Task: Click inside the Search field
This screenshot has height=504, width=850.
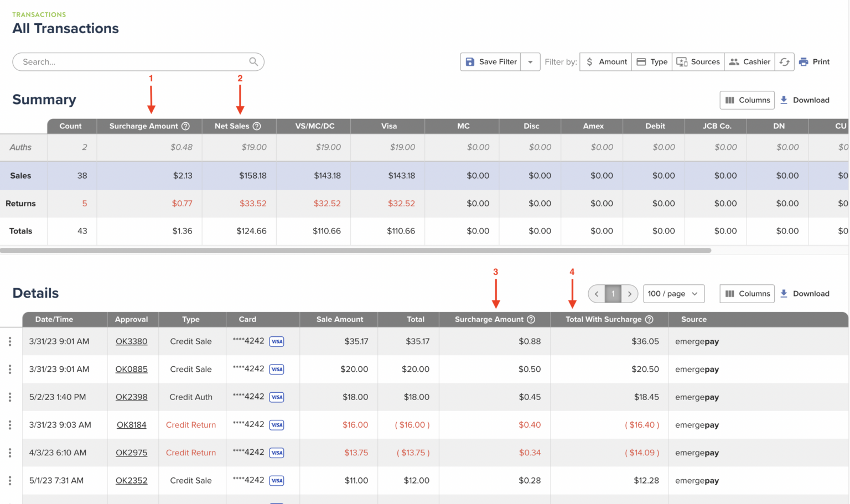Action: click(111, 61)
